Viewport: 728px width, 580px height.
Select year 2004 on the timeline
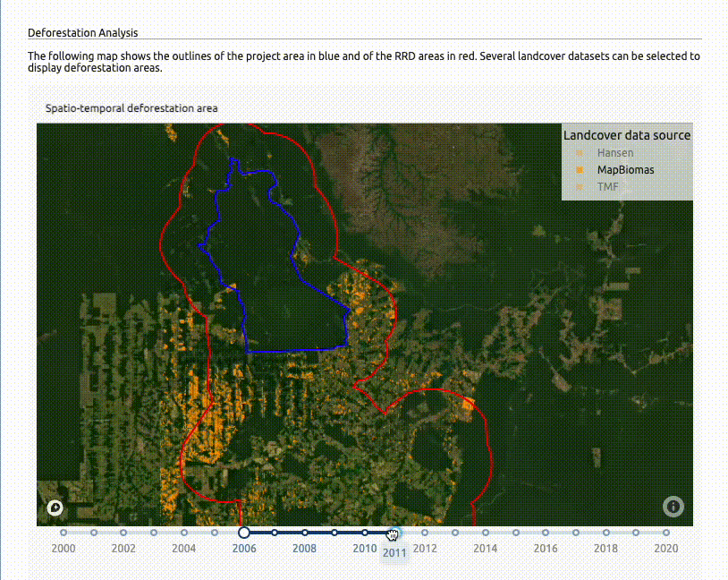pyautogui.click(x=184, y=533)
